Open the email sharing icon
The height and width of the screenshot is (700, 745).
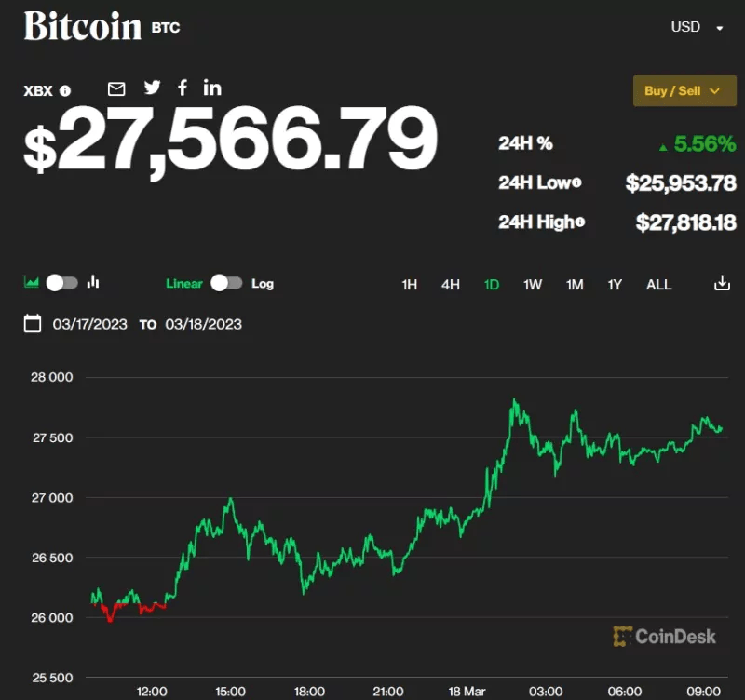tap(115, 87)
